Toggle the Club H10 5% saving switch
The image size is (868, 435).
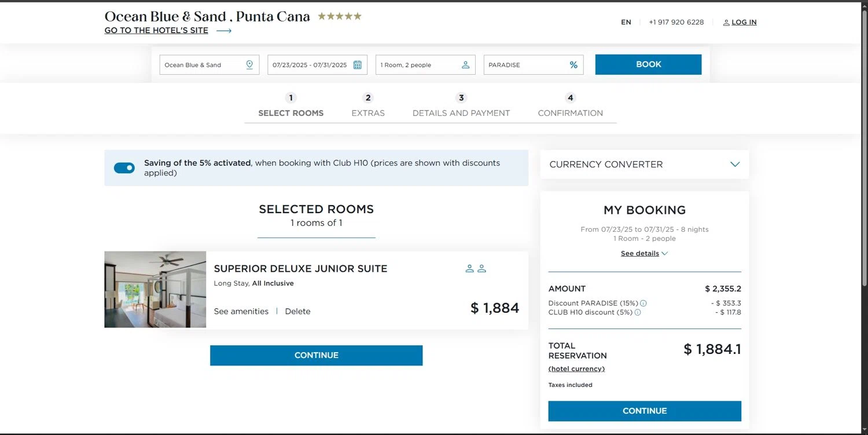pyautogui.click(x=124, y=168)
